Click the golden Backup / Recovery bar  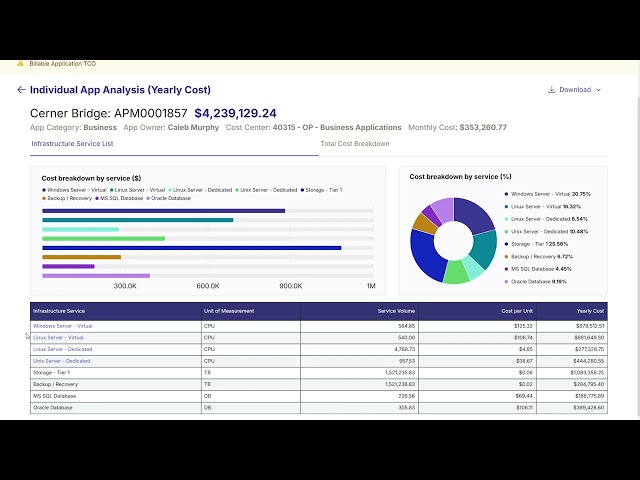pos(81,257)
